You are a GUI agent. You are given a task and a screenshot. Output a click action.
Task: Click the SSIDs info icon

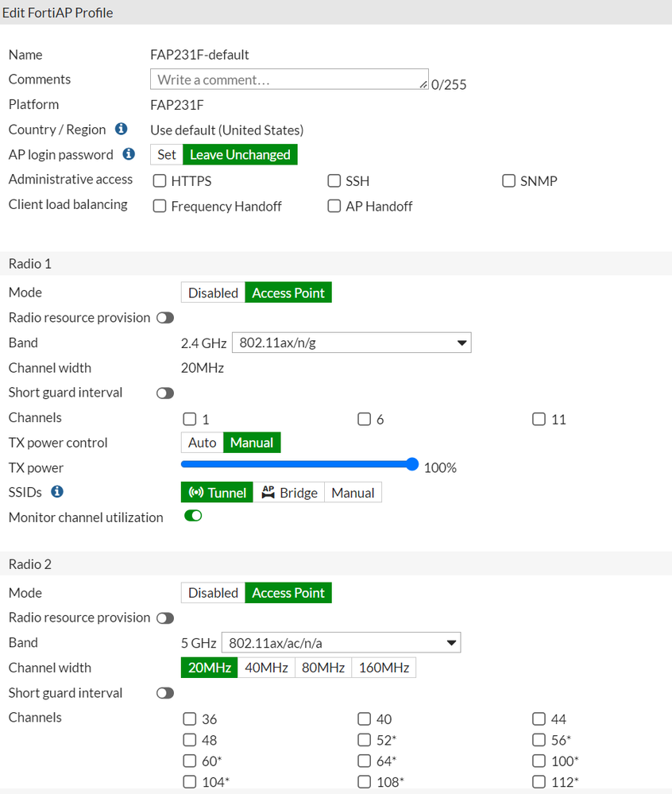(x=57, y=492)
